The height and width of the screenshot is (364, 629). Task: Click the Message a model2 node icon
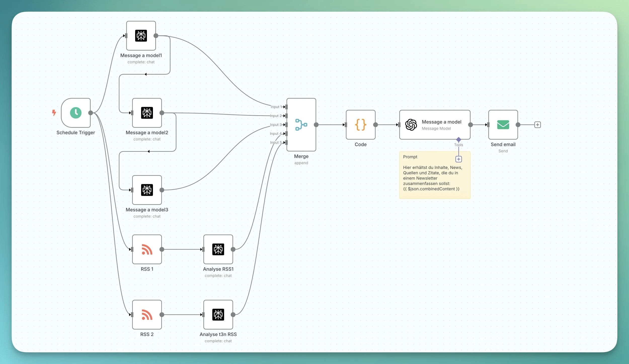tap(147, 113)
